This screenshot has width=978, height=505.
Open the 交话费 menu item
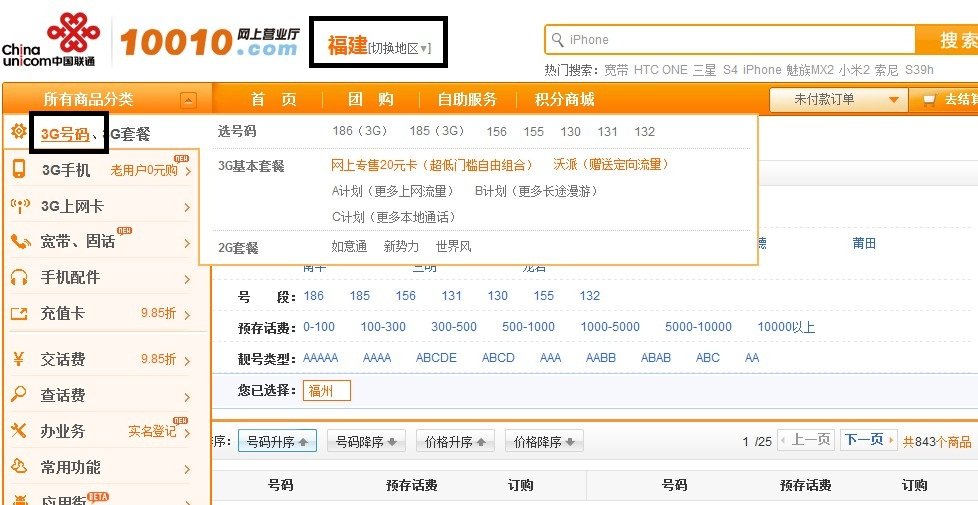(63, 359)
